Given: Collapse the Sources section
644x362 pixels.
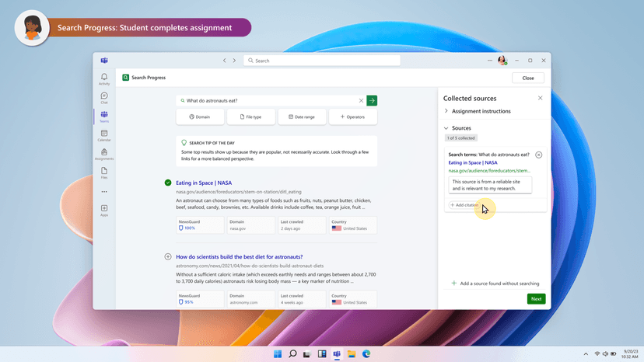Looking at the screenshot, I should [x=457, y=128].
